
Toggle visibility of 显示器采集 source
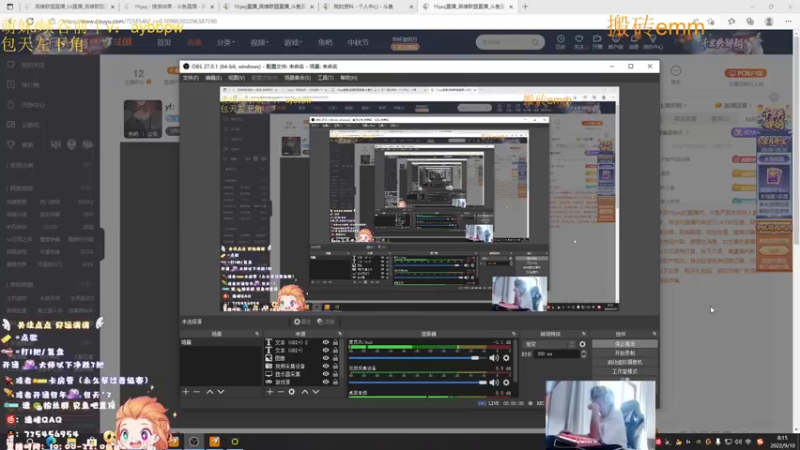point(326,374)
